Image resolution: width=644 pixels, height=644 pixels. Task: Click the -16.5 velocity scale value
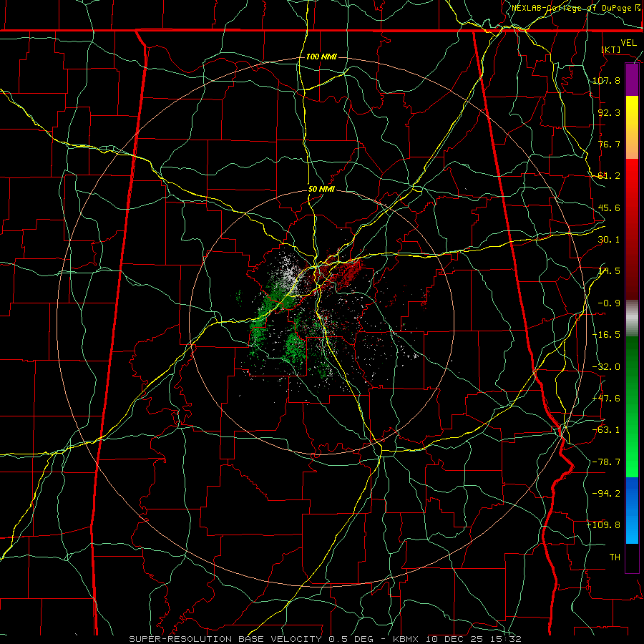click(x=606, y=335)
